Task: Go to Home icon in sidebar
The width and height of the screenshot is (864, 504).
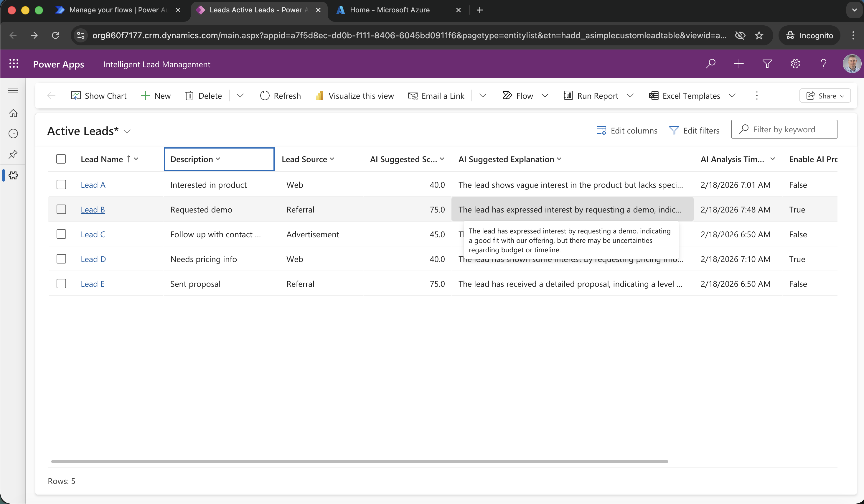Action: (13, 113)
